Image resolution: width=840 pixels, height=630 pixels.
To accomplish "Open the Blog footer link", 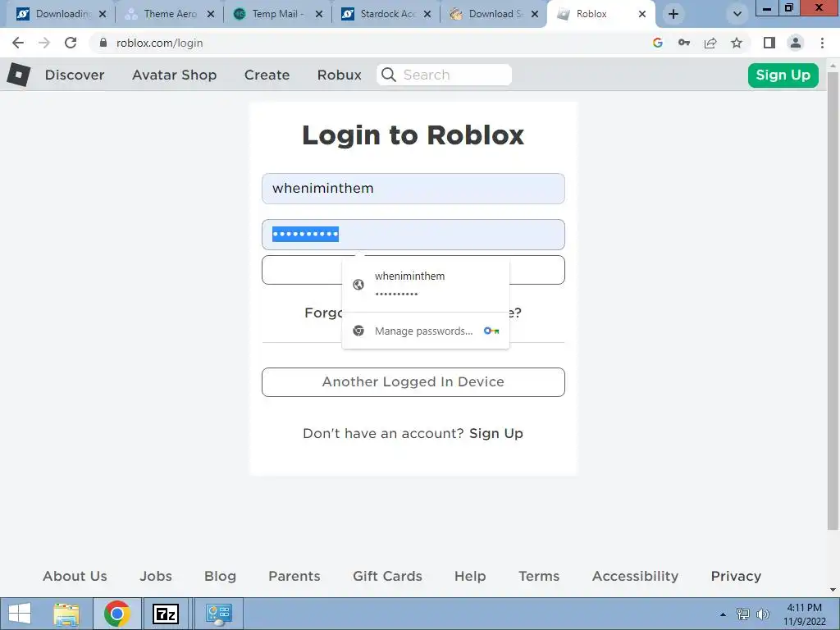I will click(x=220, y=576).
